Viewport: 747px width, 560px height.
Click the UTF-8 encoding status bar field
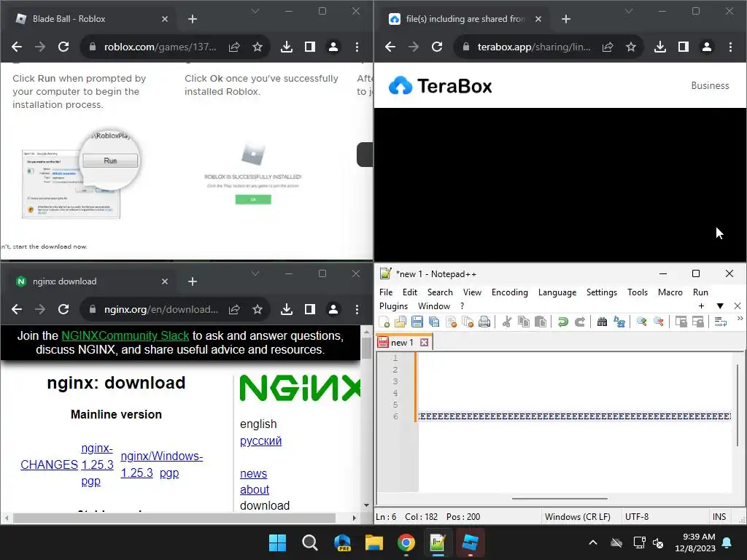[x=636, y=517]
